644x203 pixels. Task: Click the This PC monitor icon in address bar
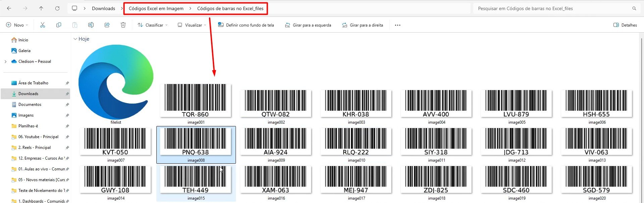click(x=75, y=8)
